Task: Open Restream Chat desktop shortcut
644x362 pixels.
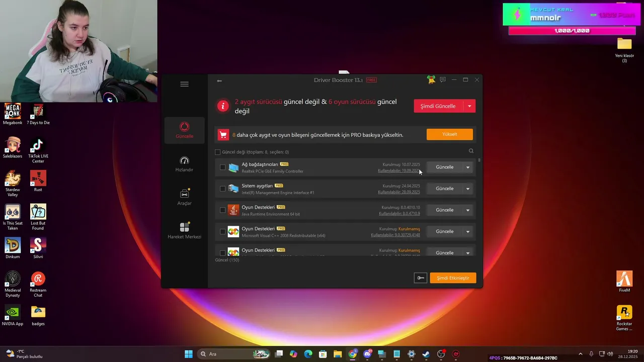Action: coord(38,285)
